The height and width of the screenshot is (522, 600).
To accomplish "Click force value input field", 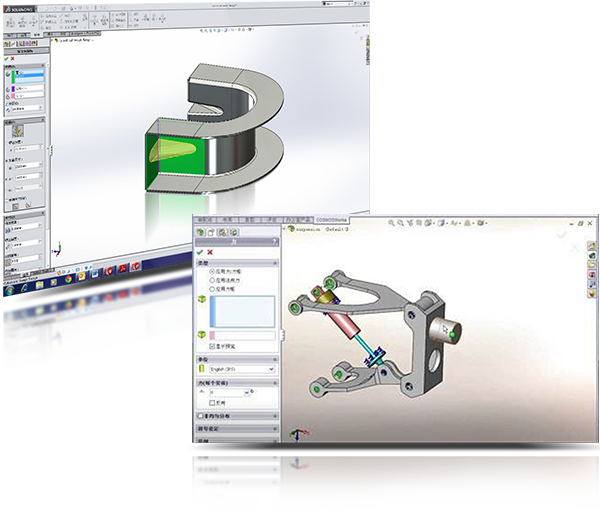I will tap(227, 393).
